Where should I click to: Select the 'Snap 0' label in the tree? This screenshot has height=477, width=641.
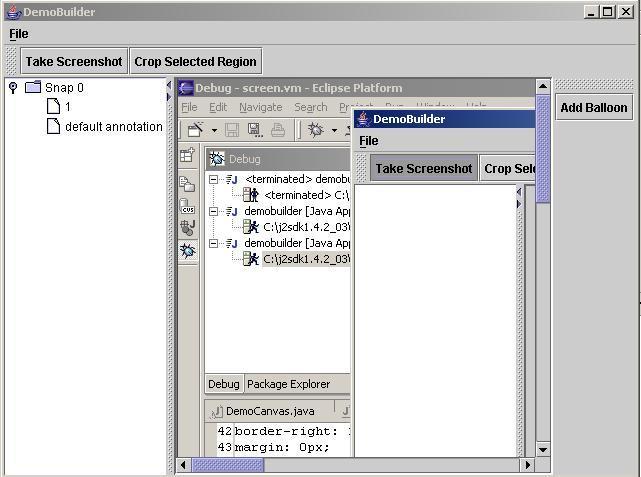point(64,87)
